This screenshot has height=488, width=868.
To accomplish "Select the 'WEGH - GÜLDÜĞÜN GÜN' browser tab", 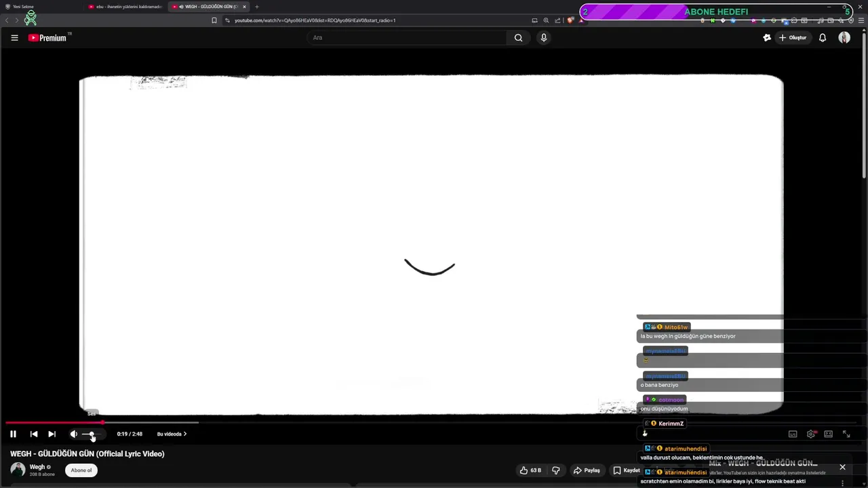I will pos(207,7).
